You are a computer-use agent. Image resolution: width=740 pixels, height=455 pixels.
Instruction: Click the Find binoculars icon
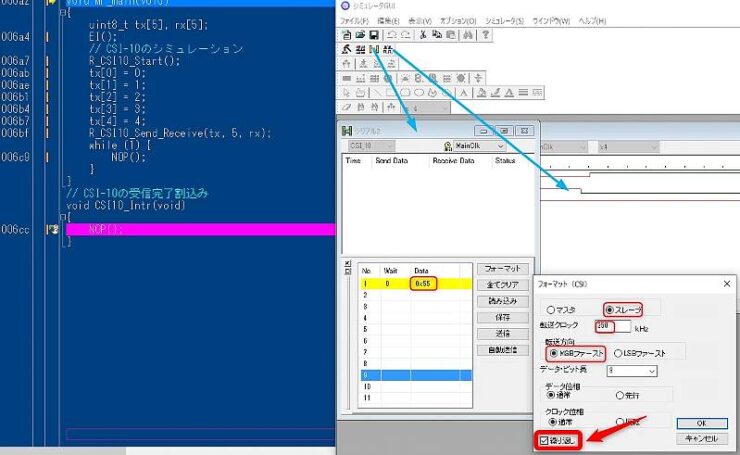click(468, 34)
